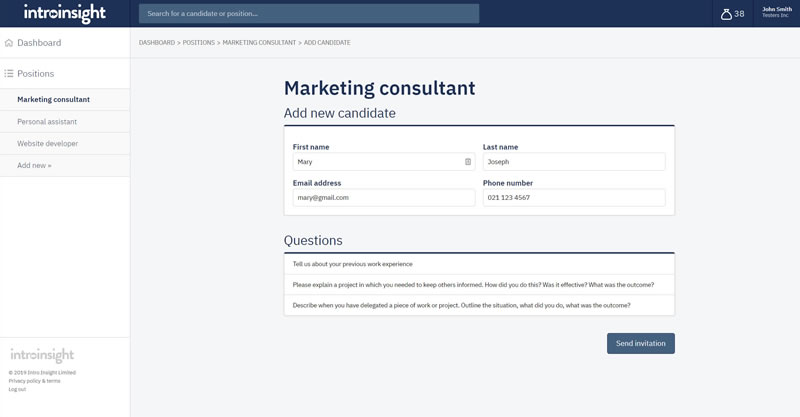Click the Log out link
The image size is (800, 417).
click(x=17, y=389)
